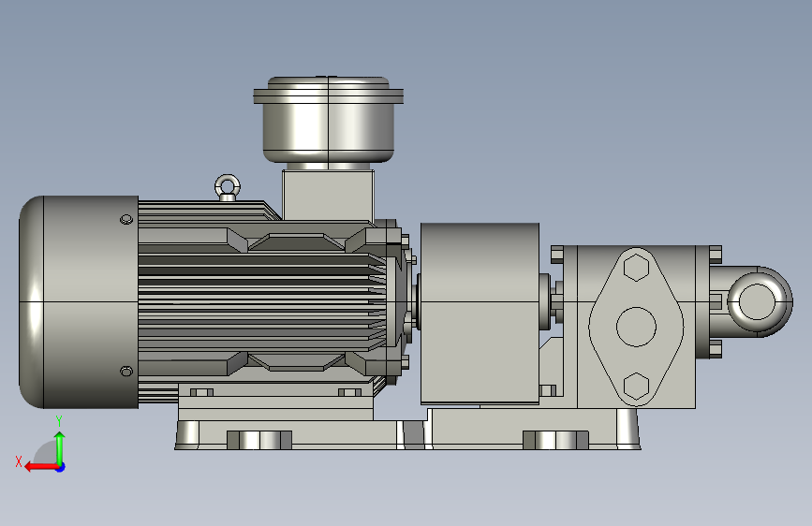Click the green Y axis arrow on triad

pos(60,447)
